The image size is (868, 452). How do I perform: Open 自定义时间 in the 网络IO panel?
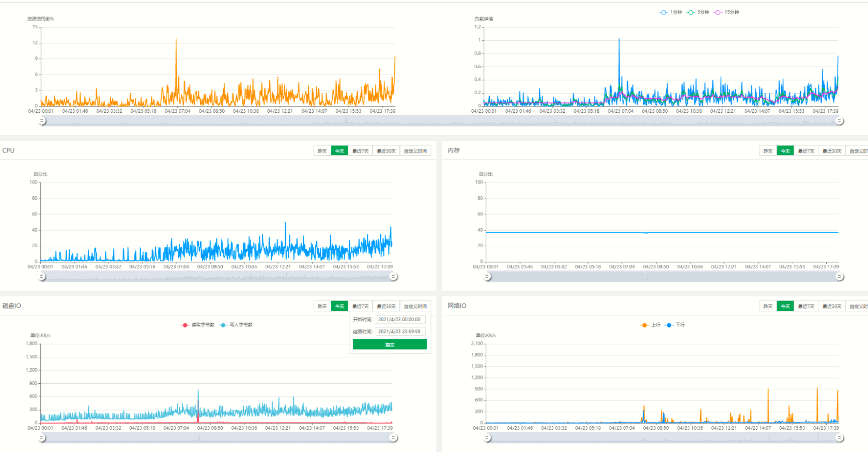coord(857,306)
